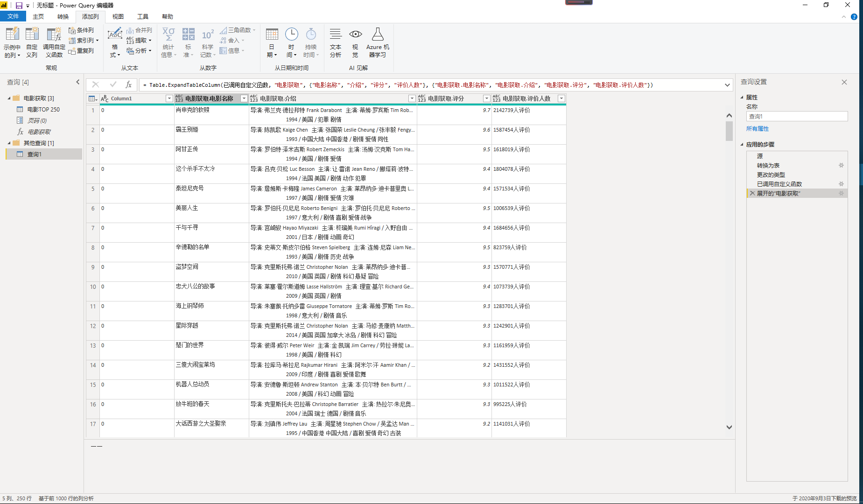Viewport: 863px width, 504px height.
Task: Click the 自定义列 icon
Action: tap(32, 35)
